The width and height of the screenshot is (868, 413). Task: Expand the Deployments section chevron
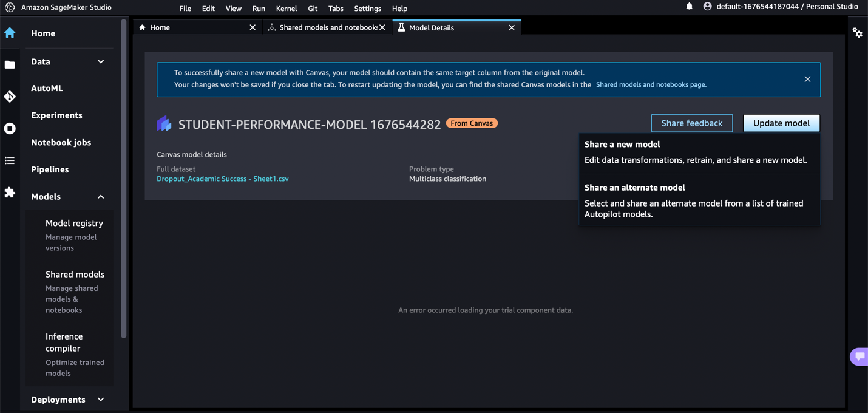pos(101,400)
